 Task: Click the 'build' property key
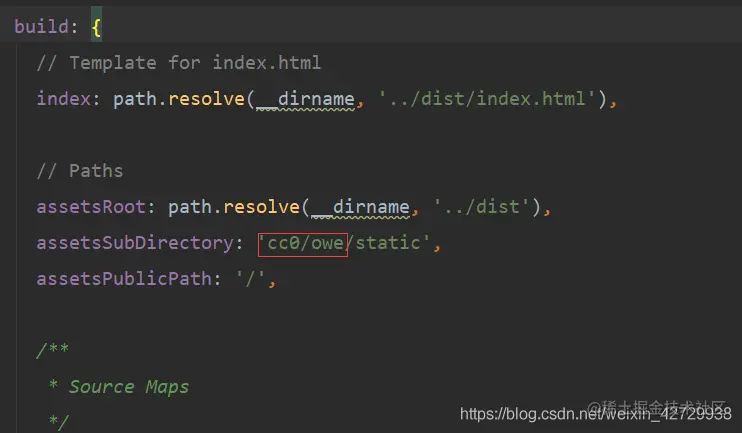41,27
